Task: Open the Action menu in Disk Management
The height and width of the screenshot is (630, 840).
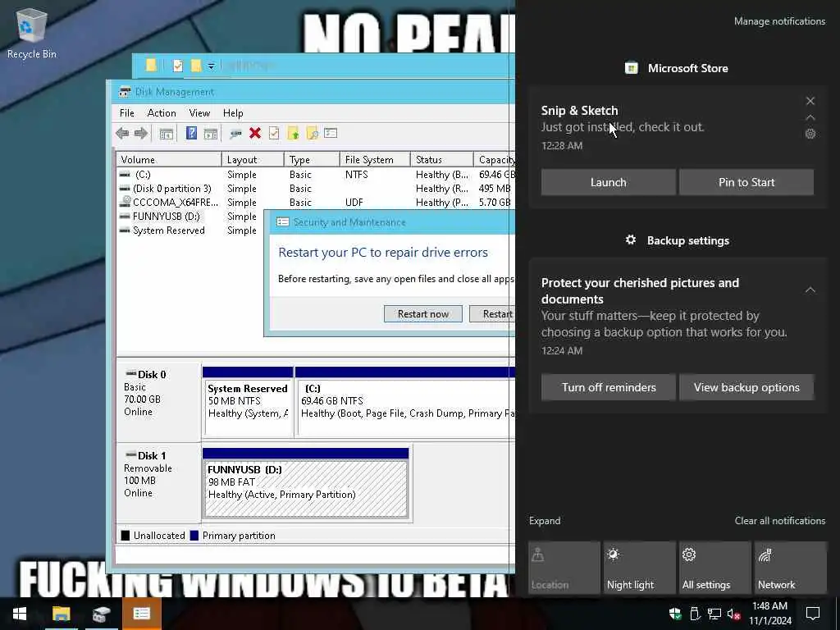Action: pos(162,113)
